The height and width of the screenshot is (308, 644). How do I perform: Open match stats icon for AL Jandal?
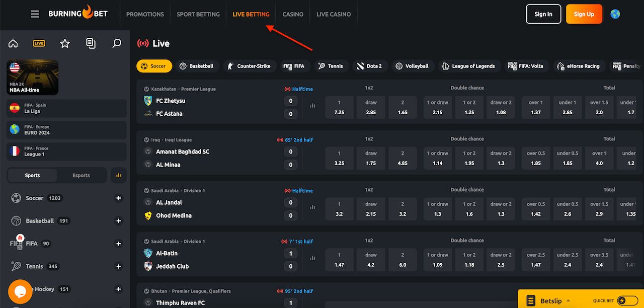(x=312, y=207)
